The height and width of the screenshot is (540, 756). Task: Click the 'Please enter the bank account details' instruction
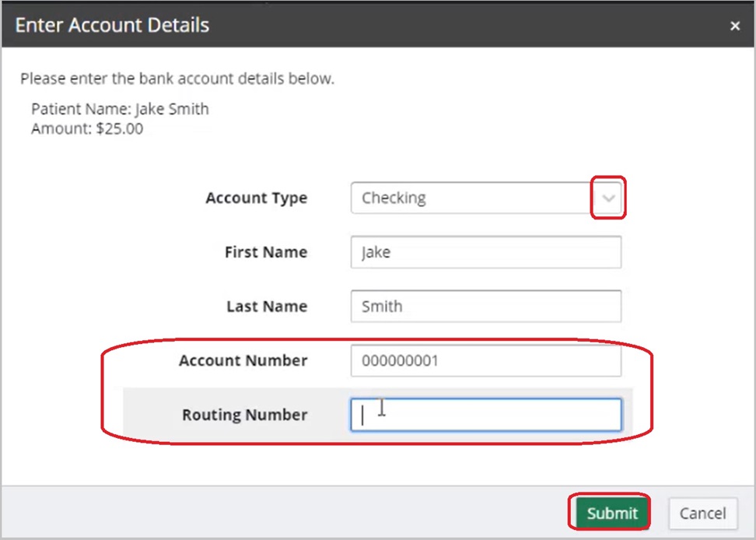177,79
